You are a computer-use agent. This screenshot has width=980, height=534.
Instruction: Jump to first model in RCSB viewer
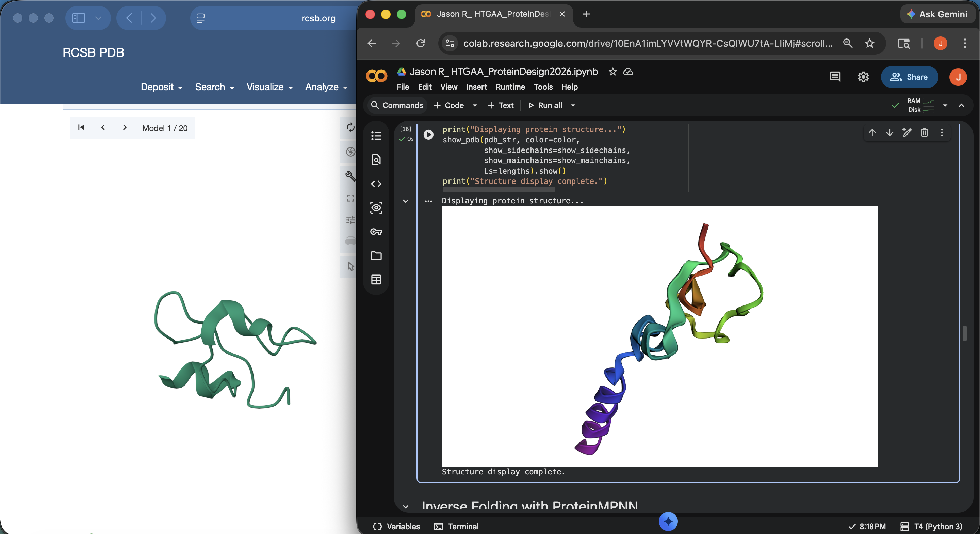[x=81, y=127]
